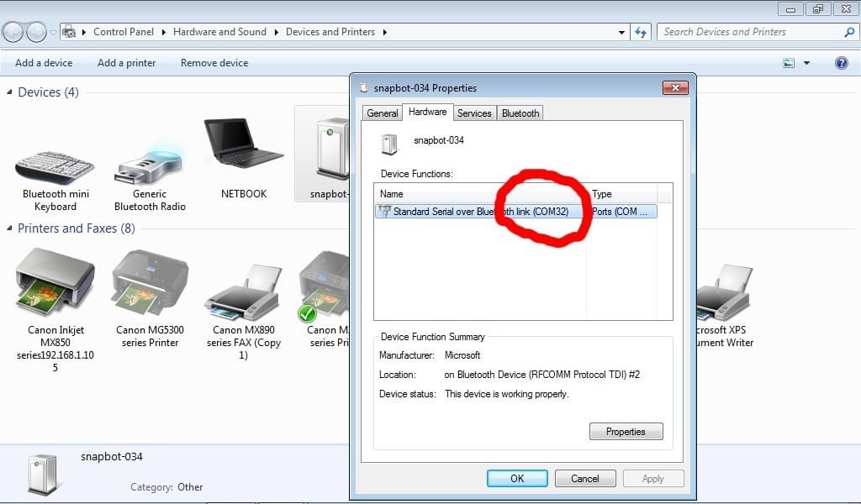This screenshot has width=861, height=504.
Task: Open recent pages dropdown next to Forward
Action: (x=53, y=33)
